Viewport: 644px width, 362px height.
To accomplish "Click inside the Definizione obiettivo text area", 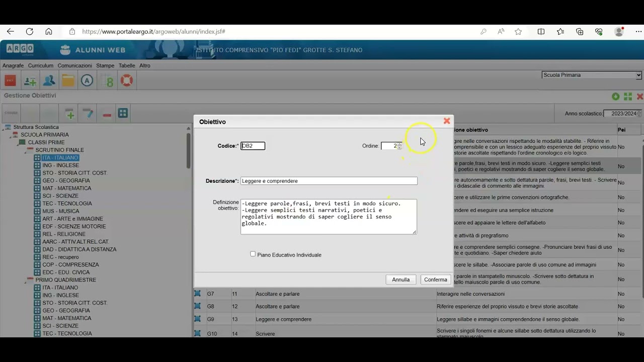I will 329,217.
